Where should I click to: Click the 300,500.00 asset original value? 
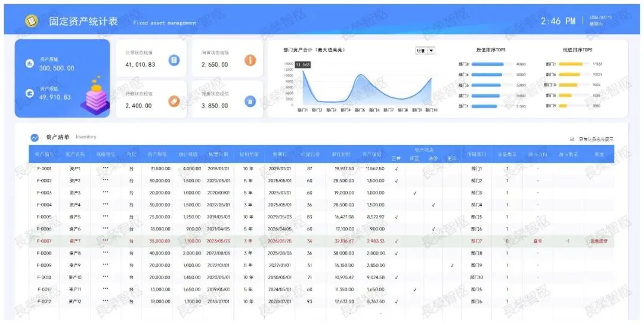[57, 68]
